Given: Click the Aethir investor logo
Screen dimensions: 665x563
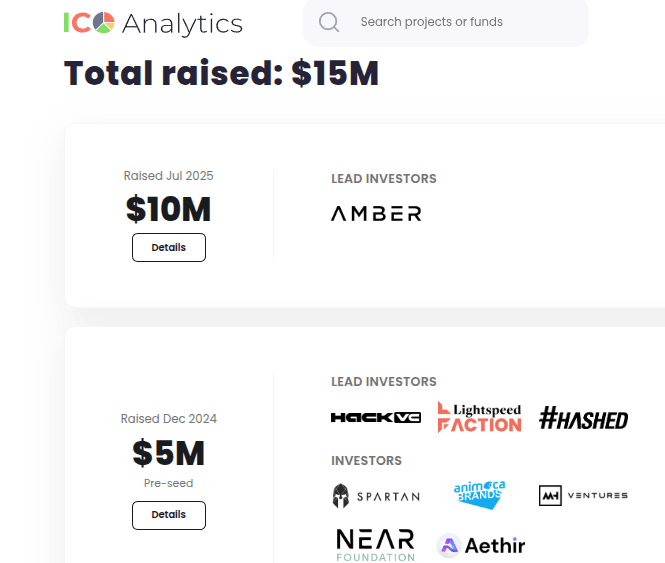Looking at the screenshot, I should click(481, 545).
